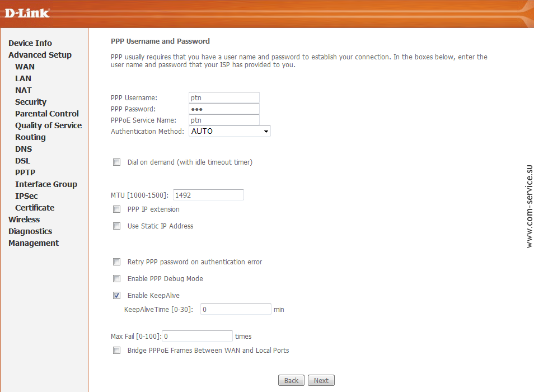Click the MTU value field

208,195
